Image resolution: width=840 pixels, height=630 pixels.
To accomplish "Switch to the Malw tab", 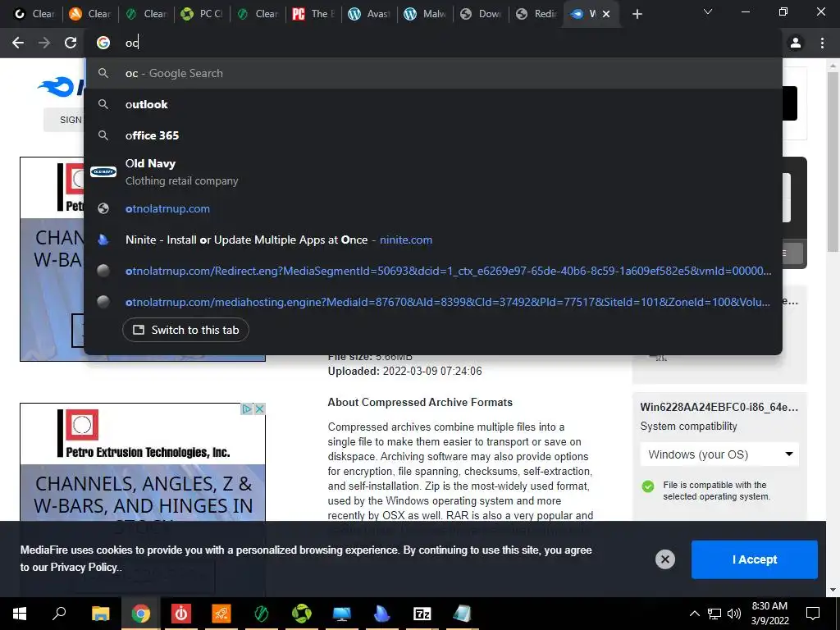I will pos(424,14).
